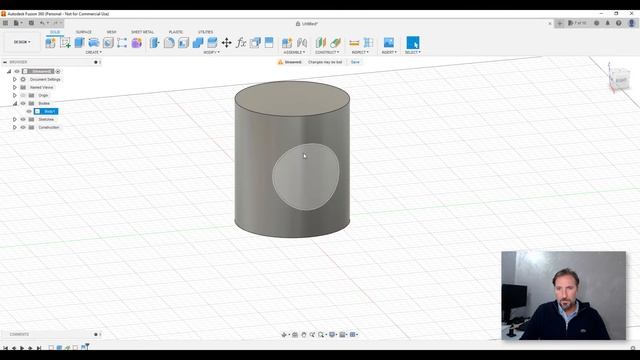Viewport: 640px width, 360px height.
Task: Select the Measure tool
Action: 354,43
